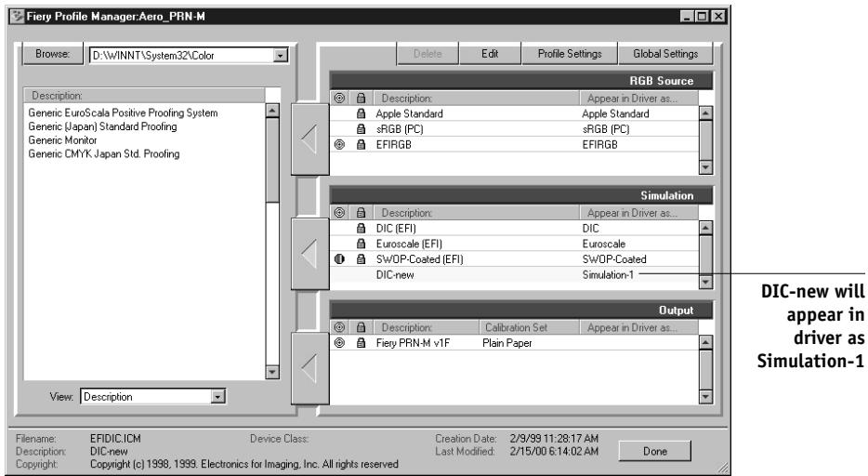
Task: Click Appear in Driver as header in Simulation
Action: pos(639,213)
